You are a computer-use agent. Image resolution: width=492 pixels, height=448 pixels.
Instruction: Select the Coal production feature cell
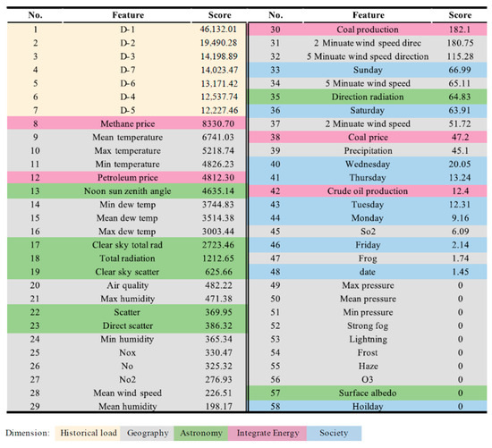click(x=368, y=30)
